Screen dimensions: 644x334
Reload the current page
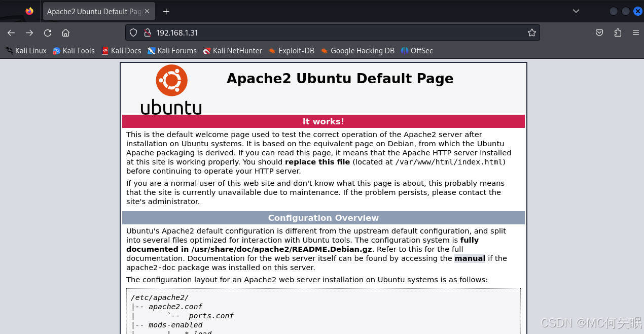click(48, 32)
